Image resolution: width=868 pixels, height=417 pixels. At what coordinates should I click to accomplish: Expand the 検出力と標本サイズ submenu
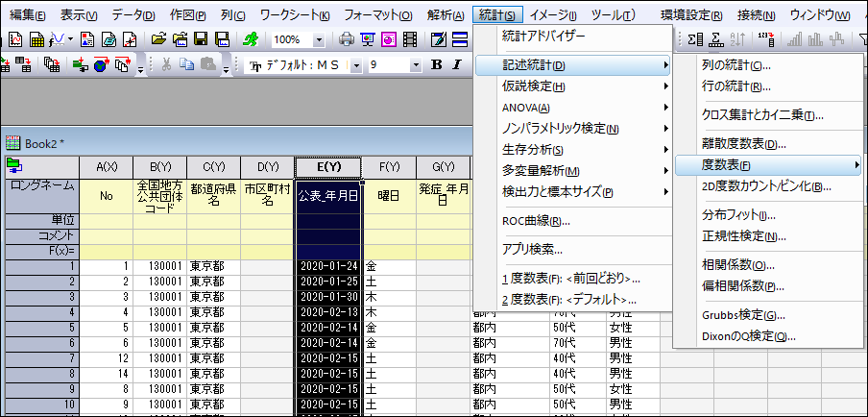pos(572,192)
